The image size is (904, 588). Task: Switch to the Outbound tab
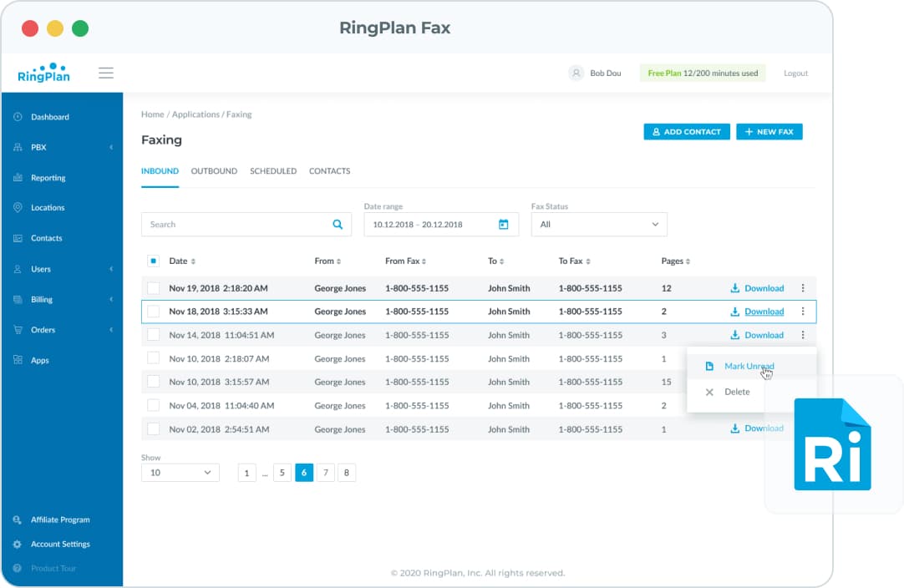tap(214, 171)
